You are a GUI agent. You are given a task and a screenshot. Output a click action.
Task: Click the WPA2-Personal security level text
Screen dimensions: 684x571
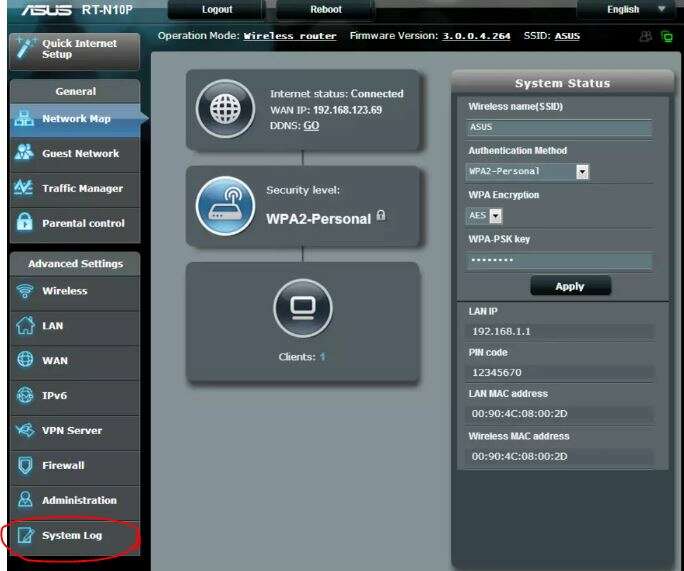point(318,219)
